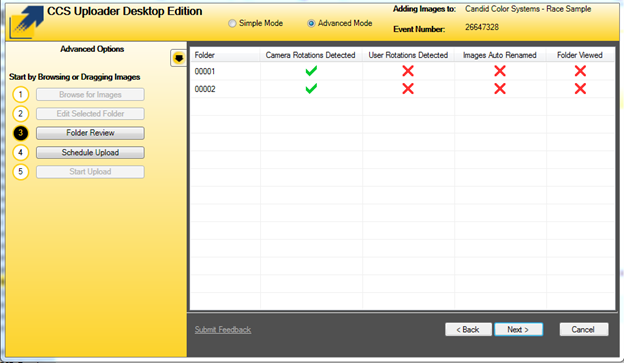Click the step 1 circle icon

click(21, 95)
